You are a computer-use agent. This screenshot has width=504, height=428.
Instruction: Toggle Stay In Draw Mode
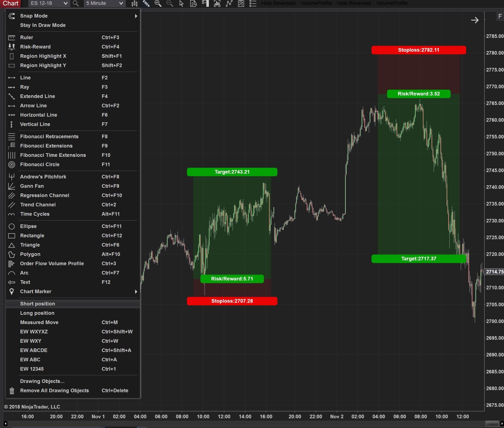pos(43,25)
